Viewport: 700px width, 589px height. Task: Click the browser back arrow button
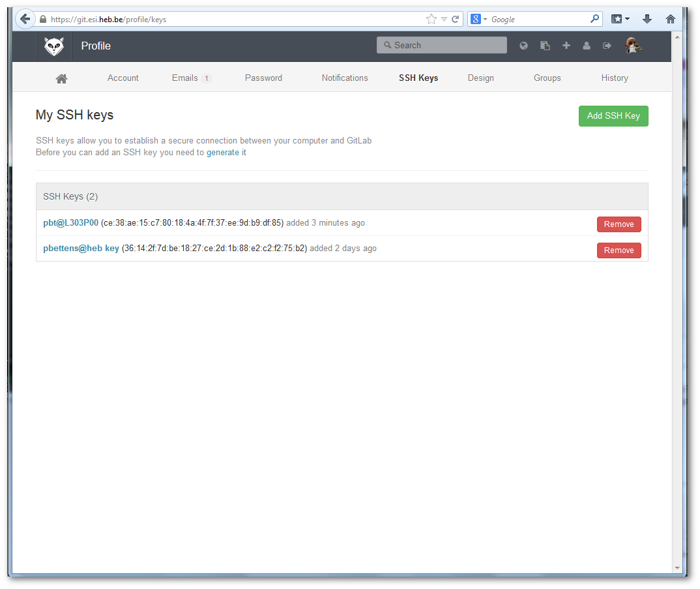25,19
